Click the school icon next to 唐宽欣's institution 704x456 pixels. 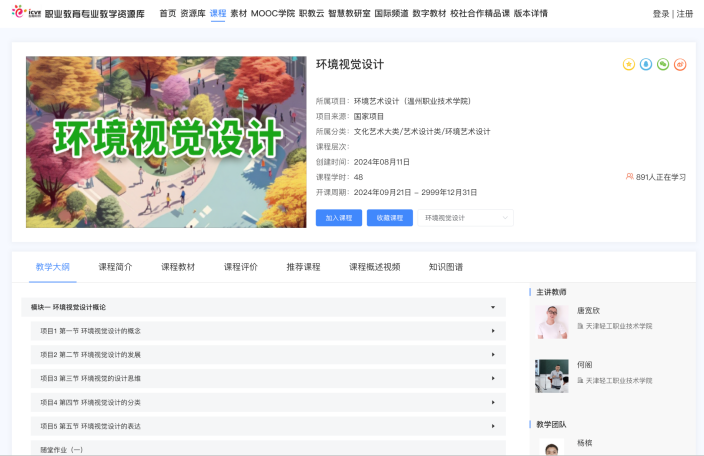click(x=580, y=326)
